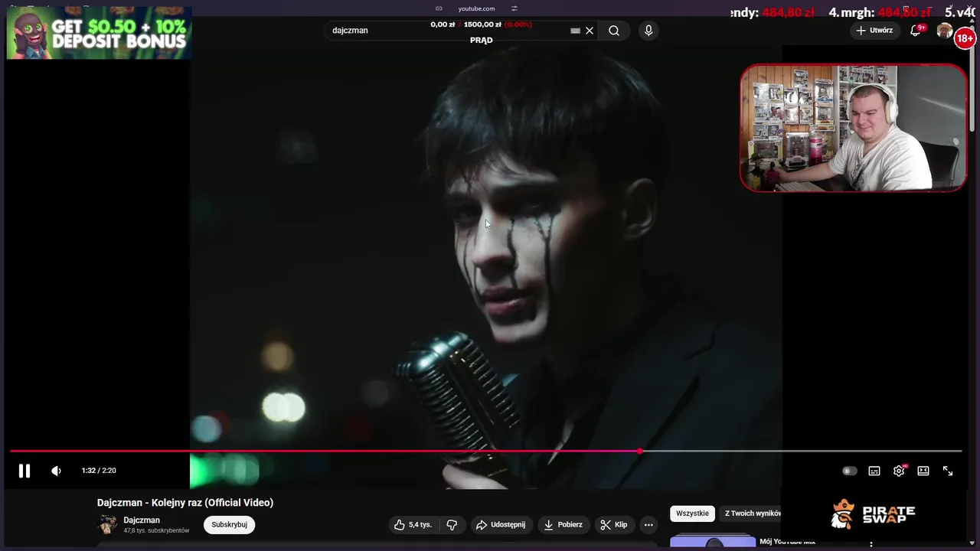Open the Dajczman channel avatar
This screenshot has height=551, width=980.
tap(107, 524)
